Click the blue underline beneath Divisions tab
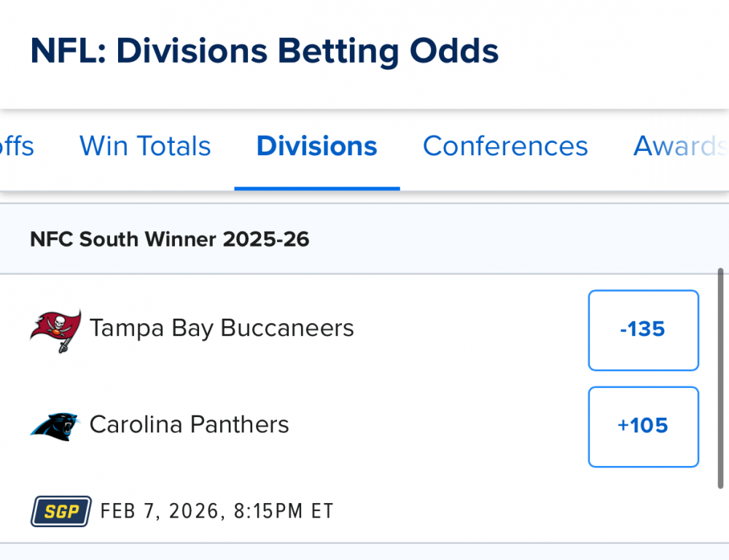This screenshot has width=729, height=560. pos(317,187)
